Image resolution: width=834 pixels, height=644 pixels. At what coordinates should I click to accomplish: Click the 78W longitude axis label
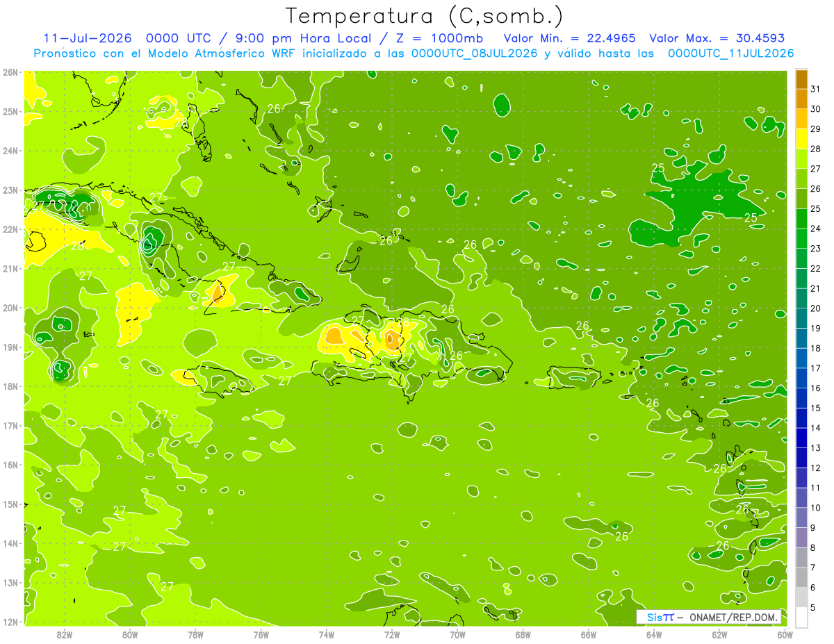195,634
